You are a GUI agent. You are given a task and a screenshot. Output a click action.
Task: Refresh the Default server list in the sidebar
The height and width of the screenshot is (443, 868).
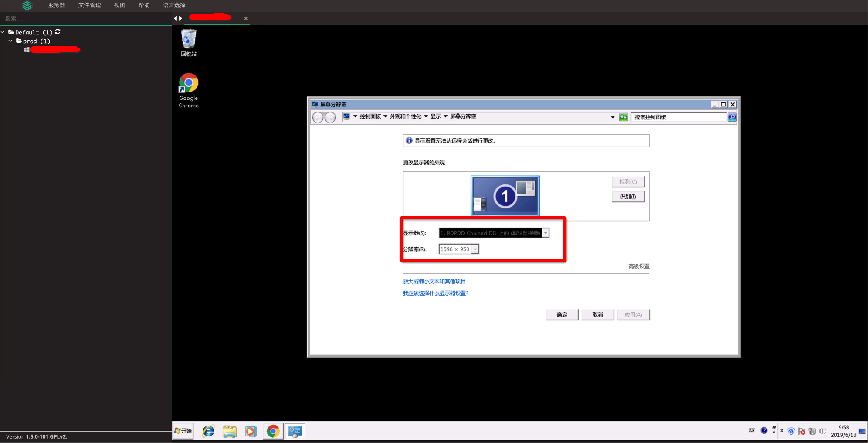58,32
